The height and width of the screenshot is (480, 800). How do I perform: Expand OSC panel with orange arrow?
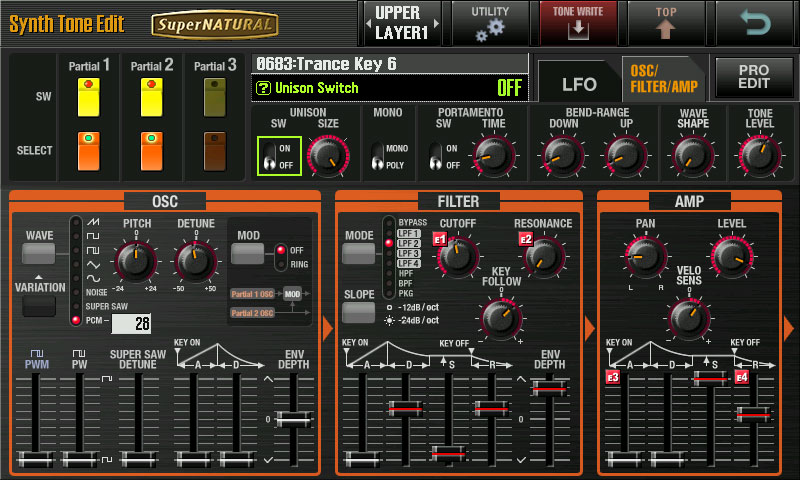pos(328,329)
